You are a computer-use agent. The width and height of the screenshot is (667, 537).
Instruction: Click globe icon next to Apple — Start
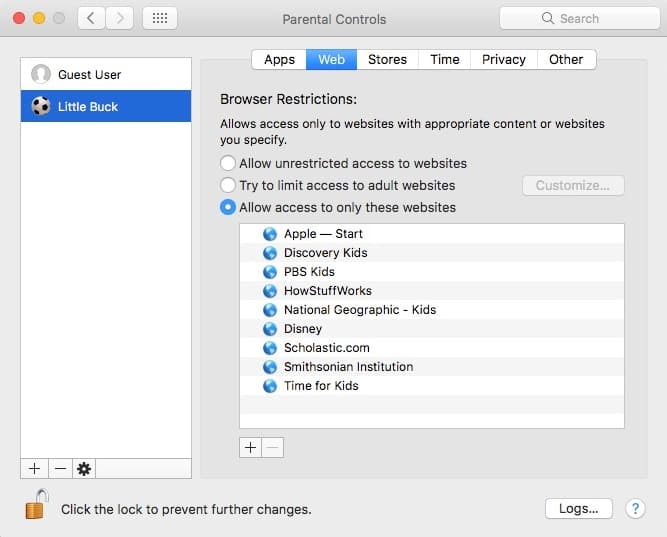(270, 234)
